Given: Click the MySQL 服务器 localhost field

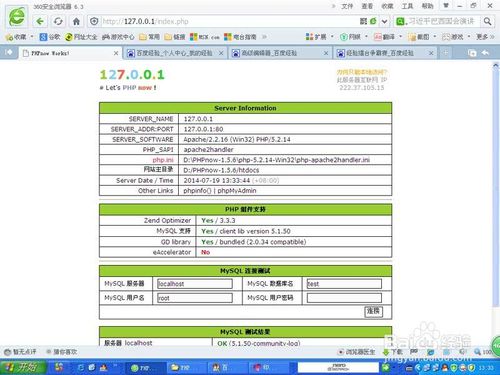Looking at the screenshot, I should click(195, 284).
